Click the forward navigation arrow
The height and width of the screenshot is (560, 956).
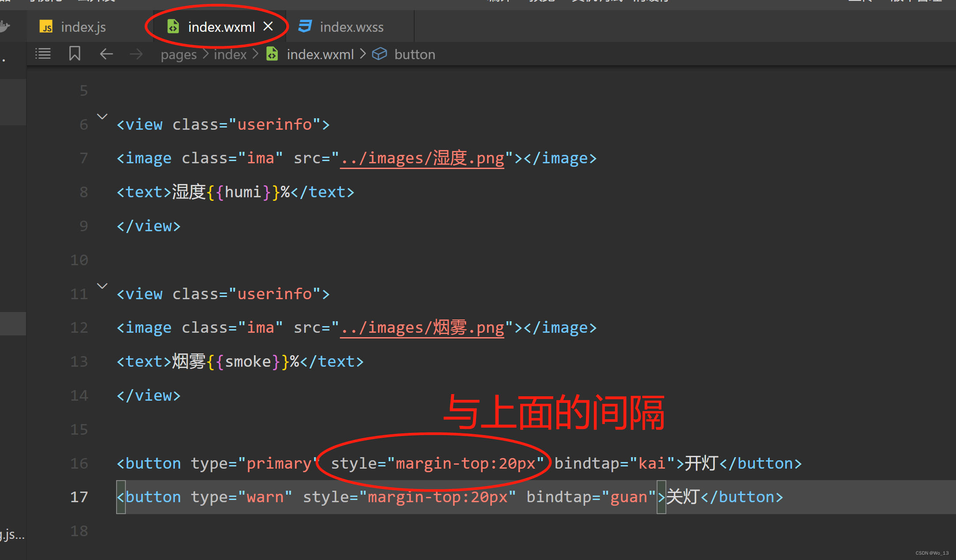136,54
